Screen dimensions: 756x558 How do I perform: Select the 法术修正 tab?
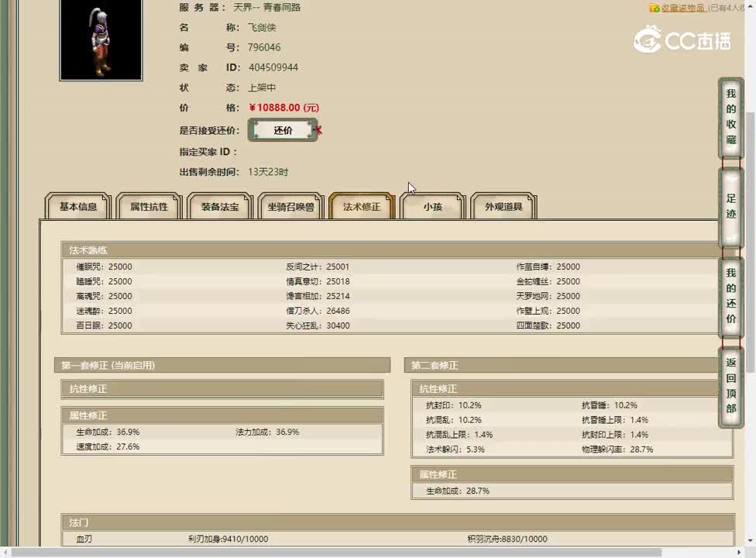tap(362, 206)
